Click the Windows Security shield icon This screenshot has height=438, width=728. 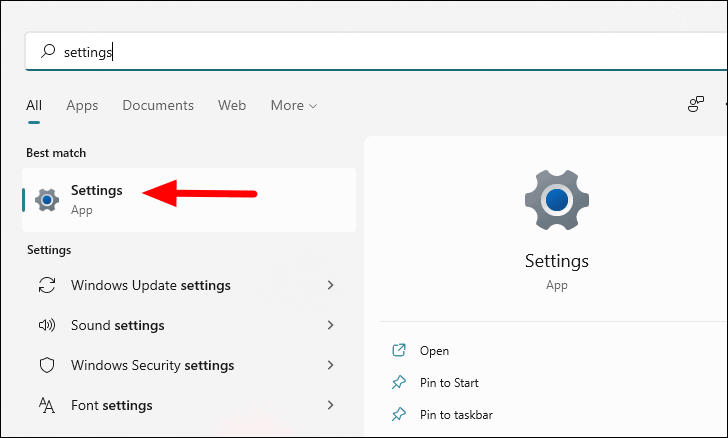(x=47, y=365)
